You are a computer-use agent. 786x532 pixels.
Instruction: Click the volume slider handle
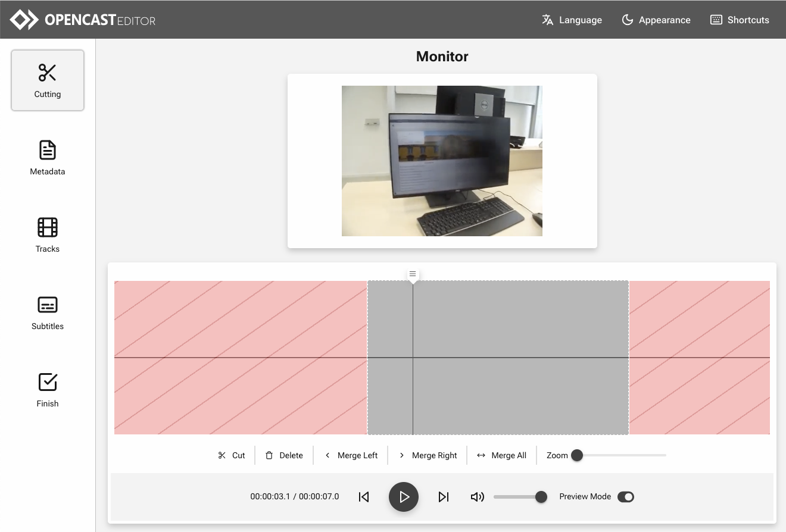pyautogui.click(x=541, y=496)
